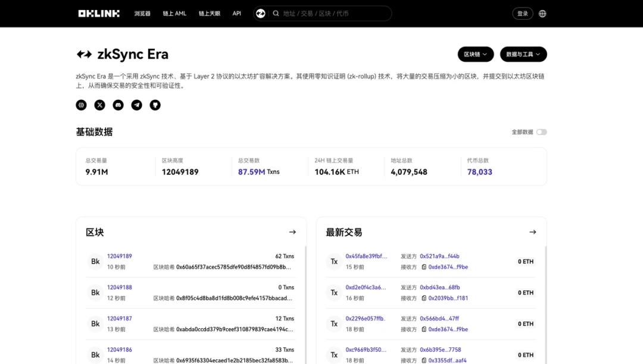Open the X (Twitter) social icon
Viewport: 643px width, 364px height.
point(100,105)
